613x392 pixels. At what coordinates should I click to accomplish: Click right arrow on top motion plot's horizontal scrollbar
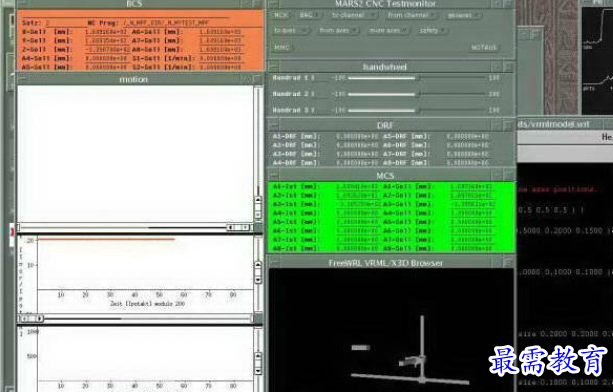(246, 227)
